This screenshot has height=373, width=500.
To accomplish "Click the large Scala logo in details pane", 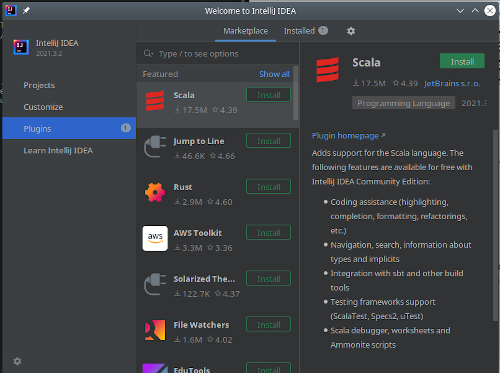I will (x=328, y=69).
